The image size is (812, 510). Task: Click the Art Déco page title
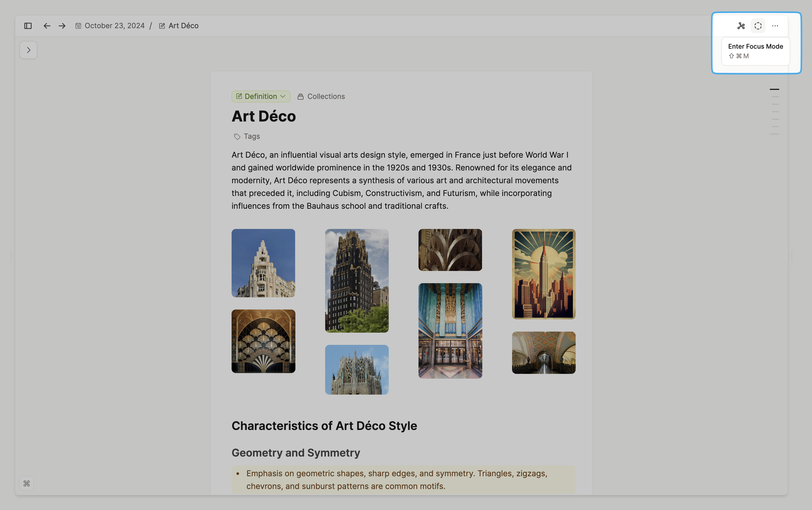263,116
